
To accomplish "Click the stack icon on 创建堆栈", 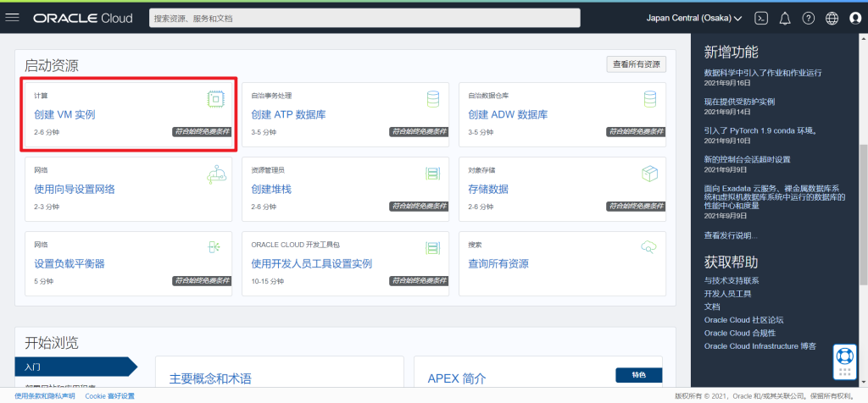I will 432,174.
